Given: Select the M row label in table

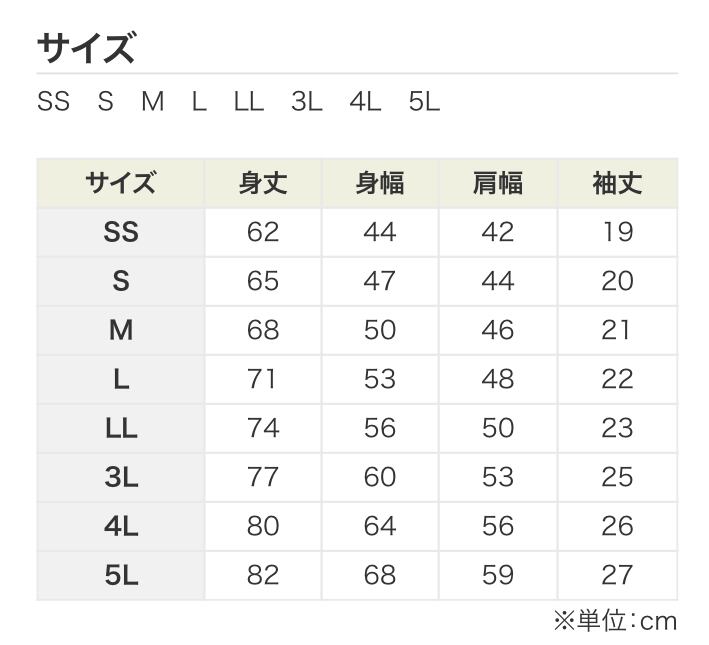Looking at the screenshot, I should pyautogui.click(x=121, y=331).
